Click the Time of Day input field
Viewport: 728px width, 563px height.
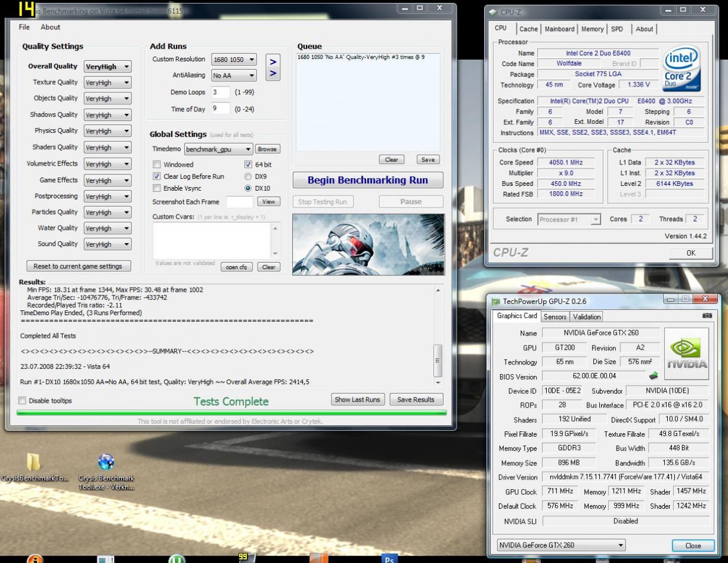tap(221, 108)
